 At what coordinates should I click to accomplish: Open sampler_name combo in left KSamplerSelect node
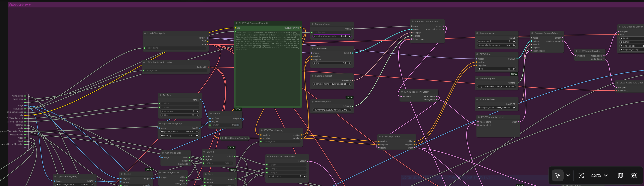click(x=332, y=84)
